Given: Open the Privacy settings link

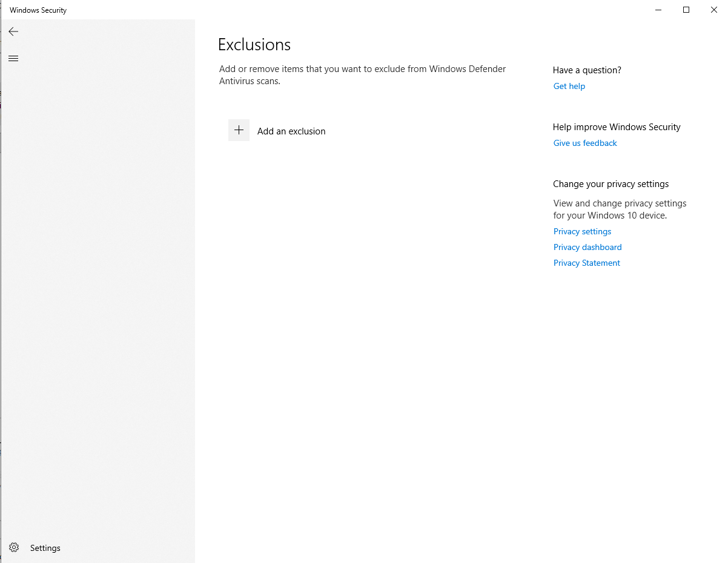Looking at the screenshot, I should (x=582, y=231).
